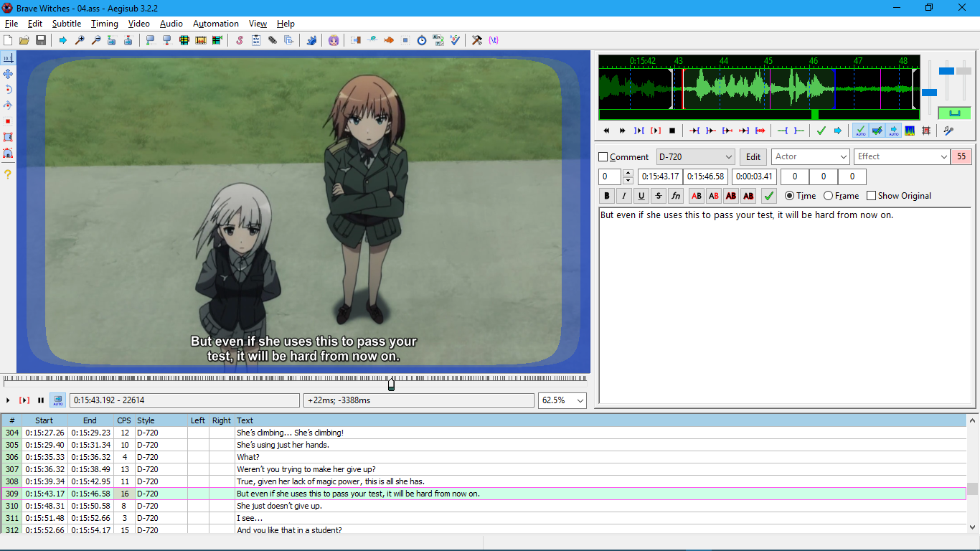Select the drag subtitles visual tool
Viewport: 980px width, 551px height.
8,74
